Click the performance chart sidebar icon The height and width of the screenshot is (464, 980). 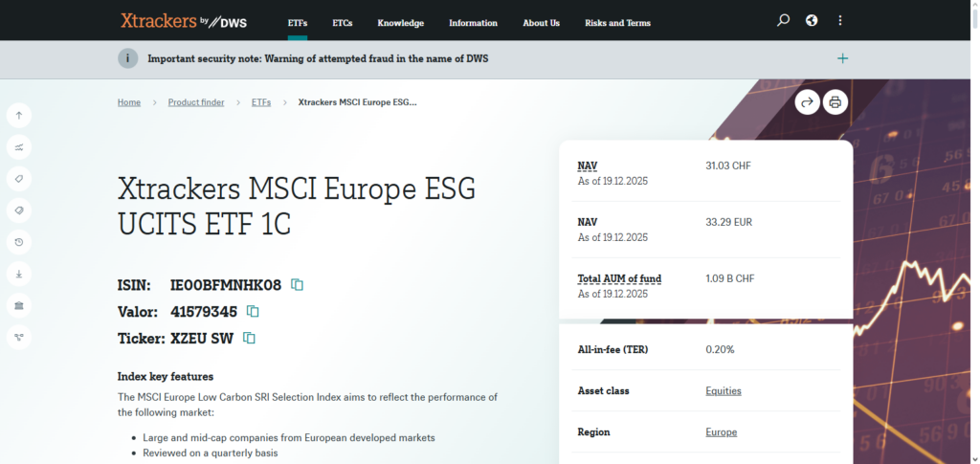click(19, 147)
